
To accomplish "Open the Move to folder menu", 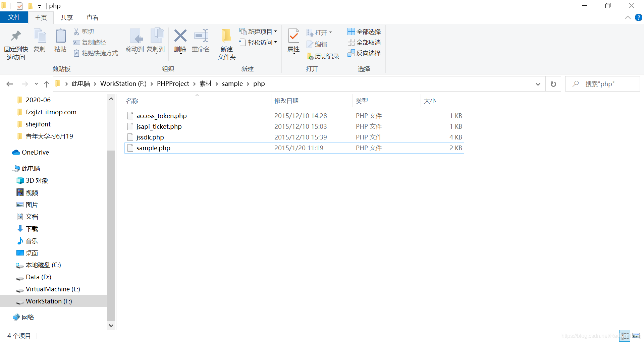I will coord(135,41).
